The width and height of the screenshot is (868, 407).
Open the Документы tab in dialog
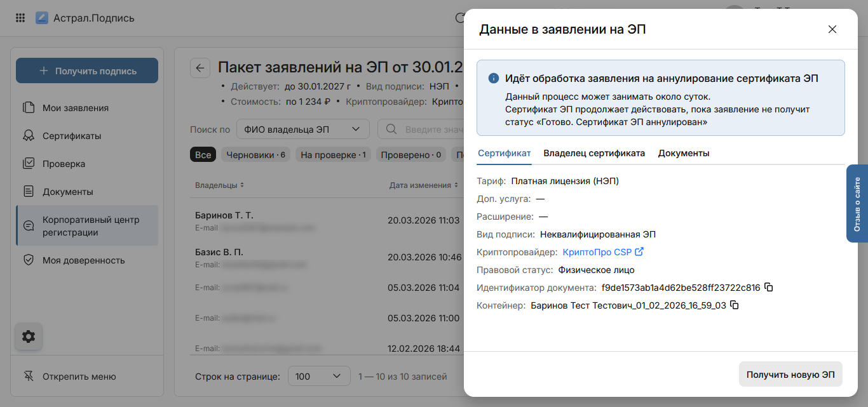click(x=683, y=153)
